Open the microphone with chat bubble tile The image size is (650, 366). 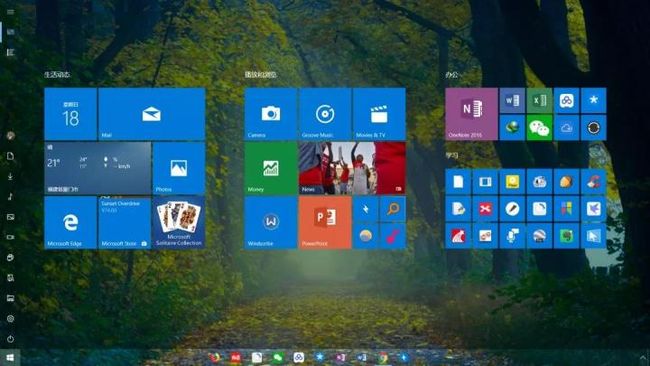[x=512, y=236]
